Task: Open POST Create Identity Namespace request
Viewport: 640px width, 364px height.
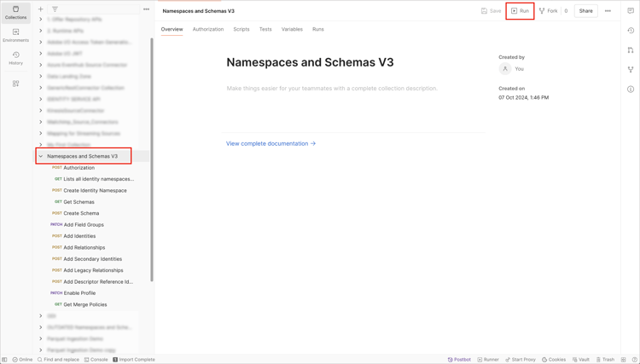Action: (x=93, y=190)
